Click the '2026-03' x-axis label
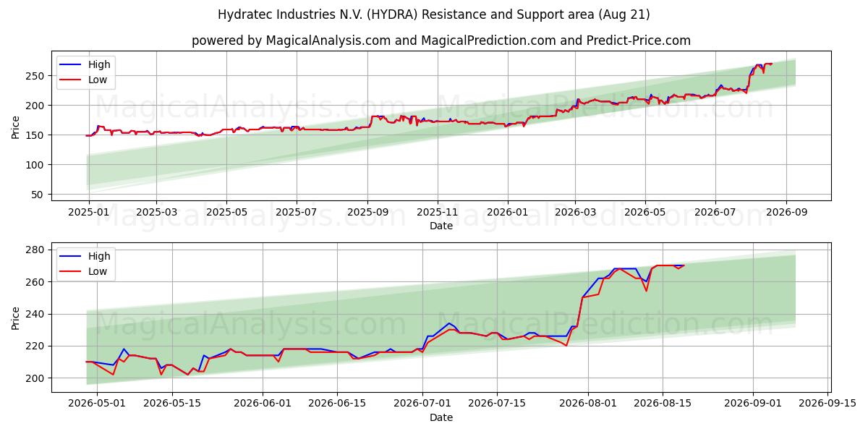Image resolution: width=868 pixels, height=434 pixels. [575, 212]
